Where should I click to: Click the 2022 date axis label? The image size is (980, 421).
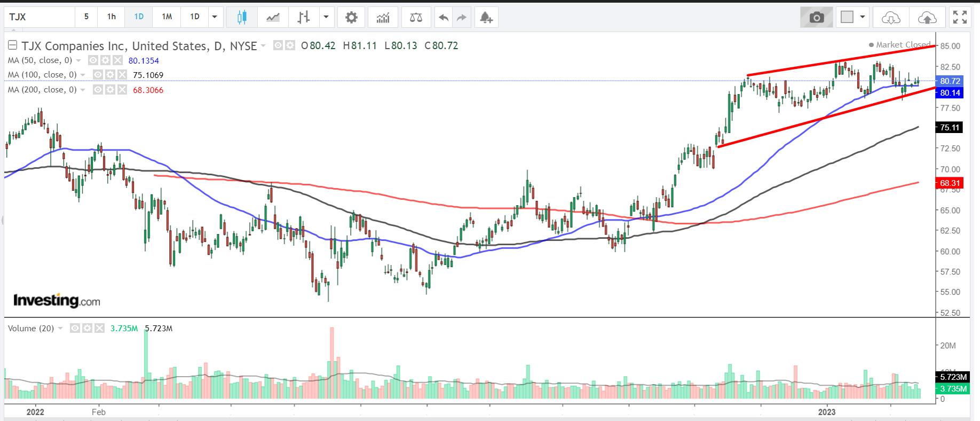pyautogui.click(x=35, y=412)
